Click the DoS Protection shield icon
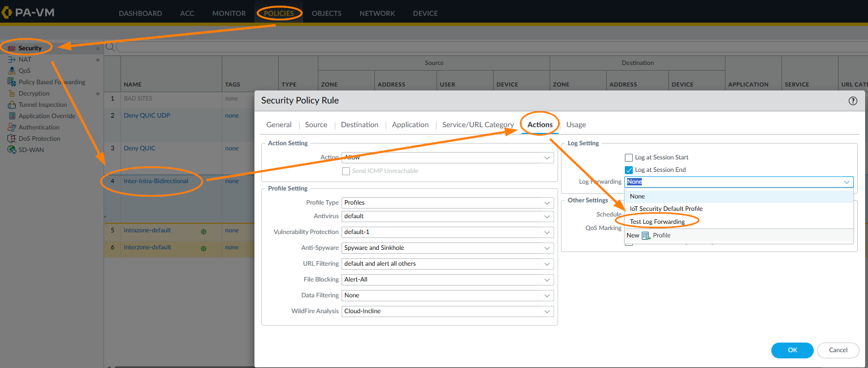The image size is (868, 368). click(11, 138)
